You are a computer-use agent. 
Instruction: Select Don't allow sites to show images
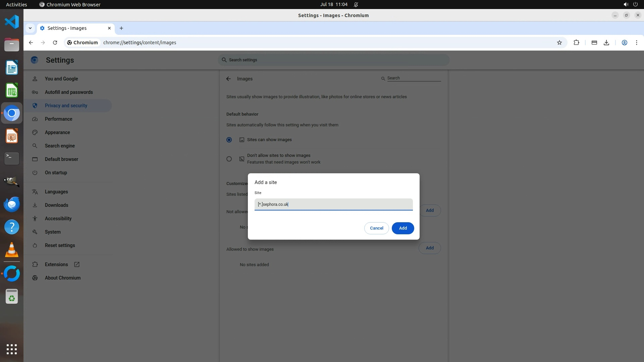(x=229, y=159)
